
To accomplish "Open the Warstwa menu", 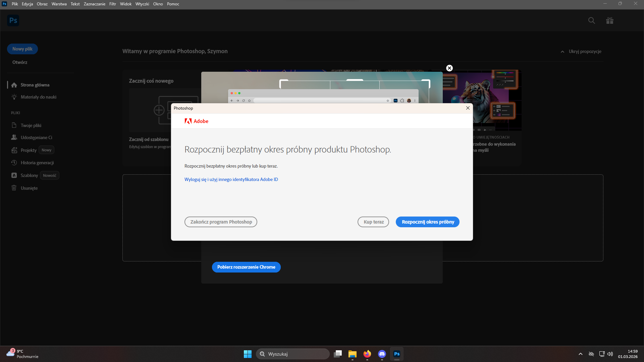I will 59,4.
